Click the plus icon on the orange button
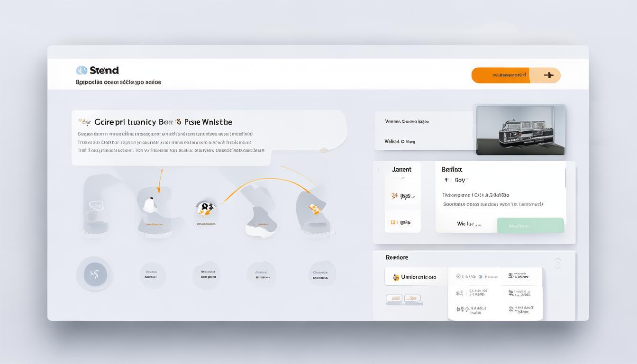Viewport: 637px width, 364px height. pos(548,75)
